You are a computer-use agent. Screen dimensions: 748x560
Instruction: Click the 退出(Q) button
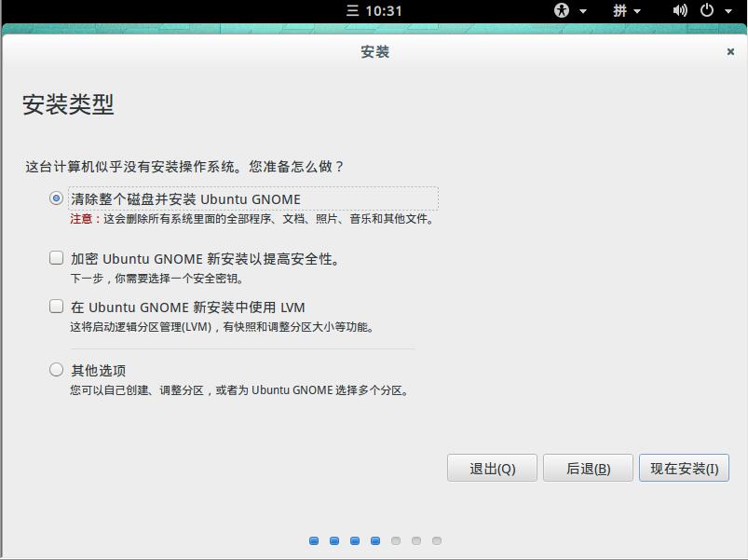click(x=493, y=468)
